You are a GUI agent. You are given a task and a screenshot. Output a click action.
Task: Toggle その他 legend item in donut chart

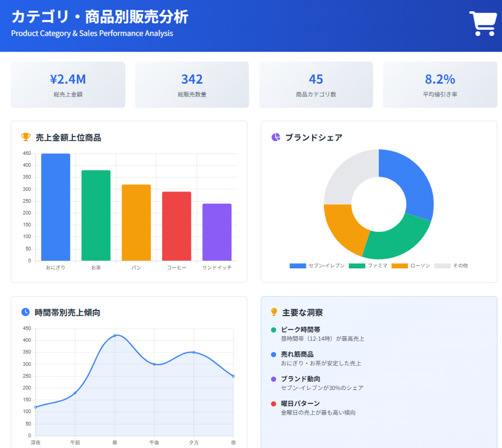pyautogui.click(x=451, y=266)
